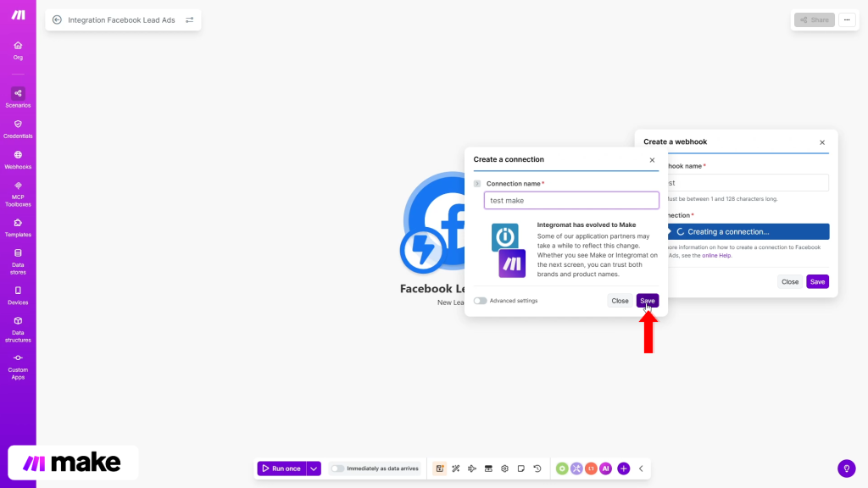Open Data structures in the sidebar
The image size is (868, 488).
[x=18, y=330]
